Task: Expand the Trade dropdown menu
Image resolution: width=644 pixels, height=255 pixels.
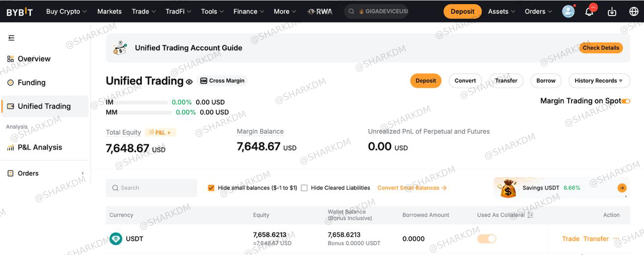Action: click(144, 12)
